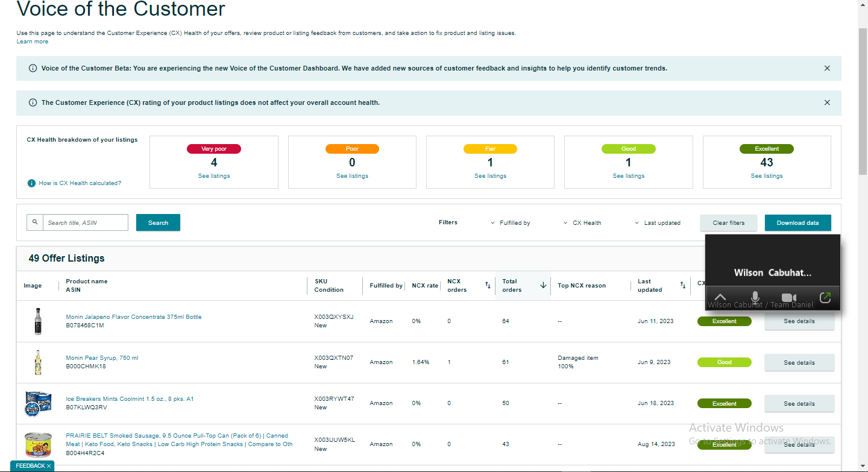Close the FEEDBACK tab at bottom left

pos(49,466)
